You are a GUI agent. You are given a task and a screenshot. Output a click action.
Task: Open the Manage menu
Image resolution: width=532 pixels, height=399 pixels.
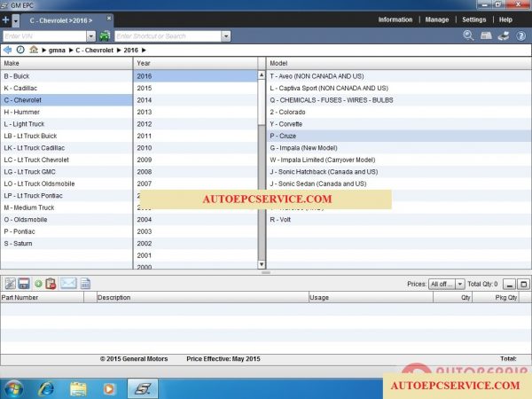[x=437, y=20]
